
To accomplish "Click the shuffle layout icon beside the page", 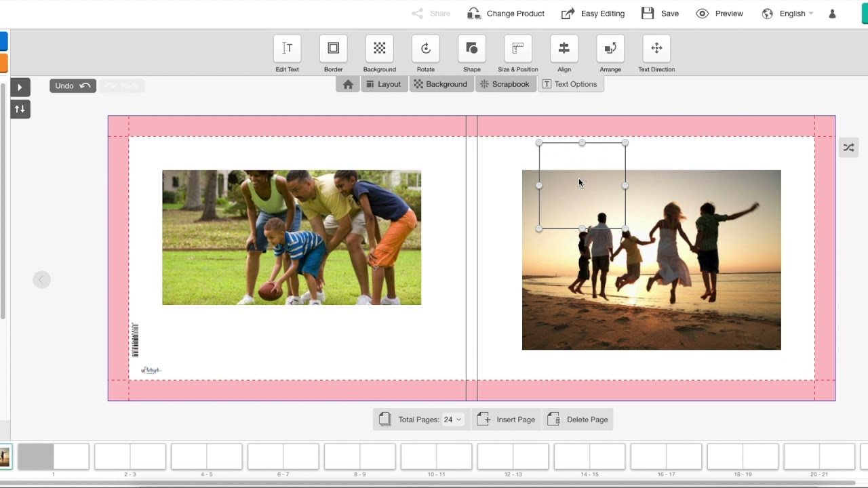I will click(848, 147).
